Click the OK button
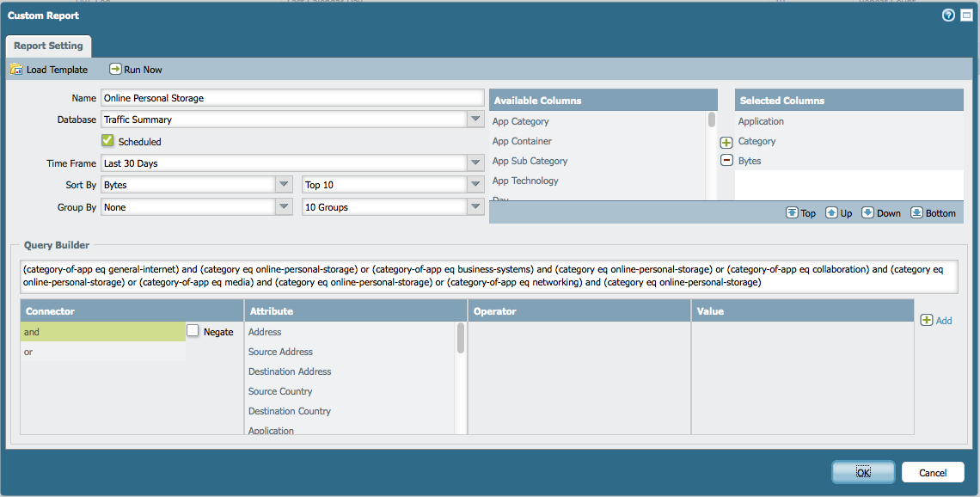 click(863, 473)
